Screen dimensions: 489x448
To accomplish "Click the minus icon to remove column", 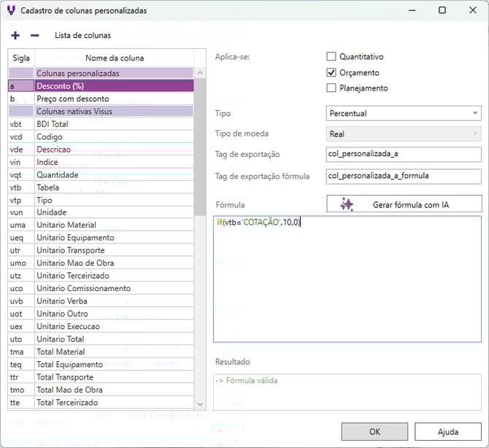I will coord(34,35).
